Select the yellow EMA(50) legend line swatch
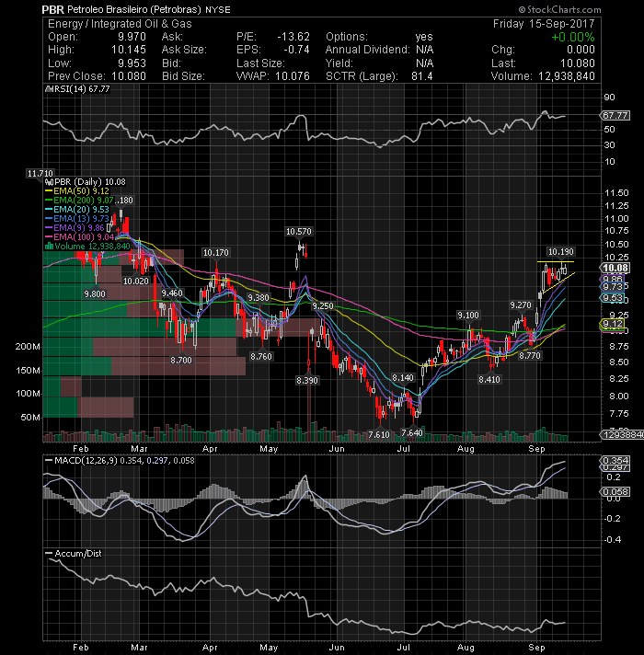Viewport: 644px width, 655px height. pos(49,191)
